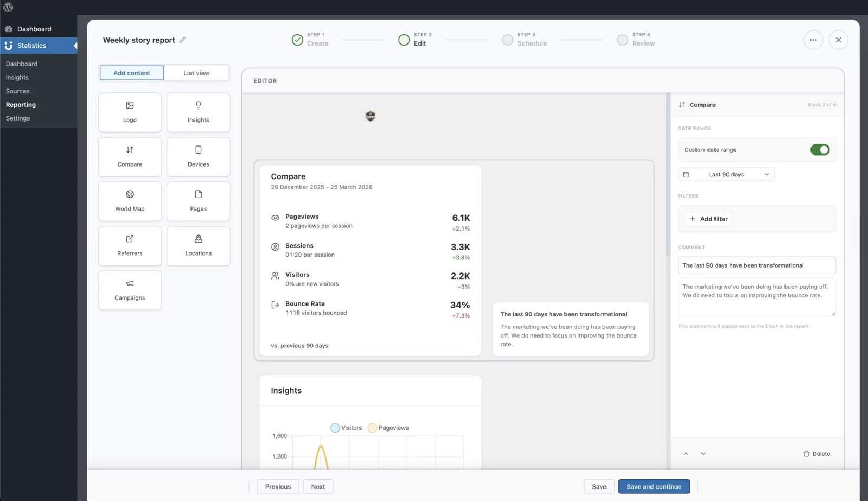Add the Campaigns megaphone block
The image size is (868, 501).
click(130, 290)
